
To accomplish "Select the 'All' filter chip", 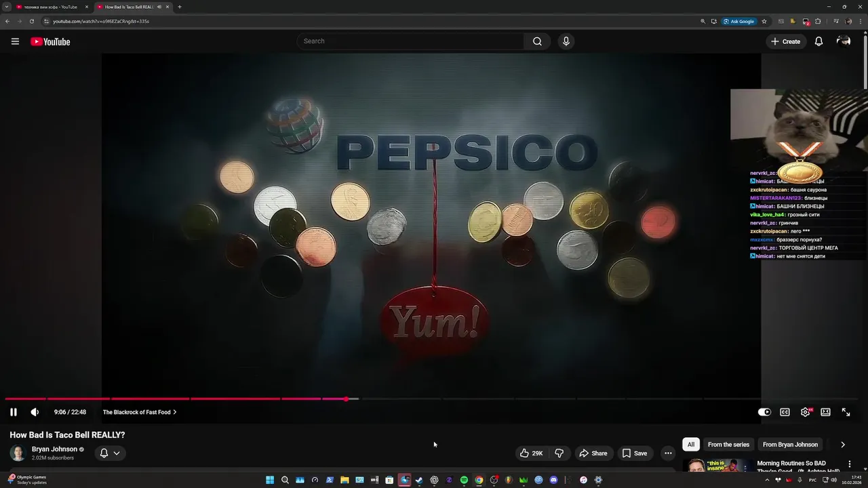I will pyautogui.click(x=691, y=445).
